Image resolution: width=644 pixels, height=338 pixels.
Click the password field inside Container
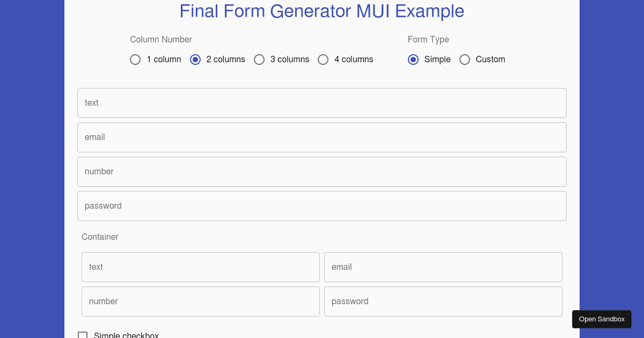[443, 301]
